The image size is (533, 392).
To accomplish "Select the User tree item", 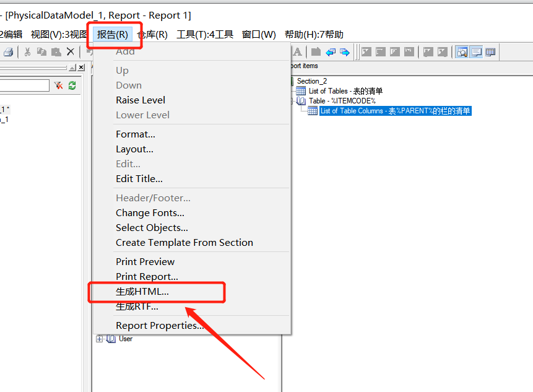I will coord(126,339).
